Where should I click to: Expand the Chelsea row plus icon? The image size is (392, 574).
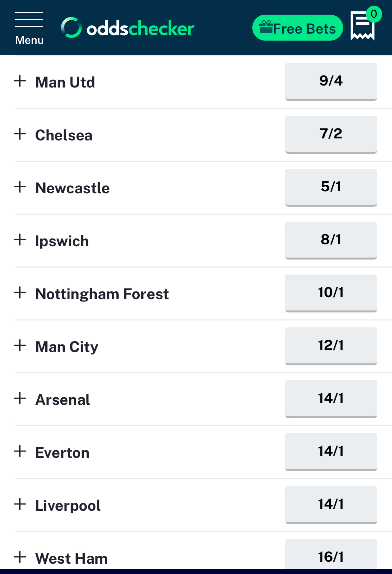click(20, 134)
